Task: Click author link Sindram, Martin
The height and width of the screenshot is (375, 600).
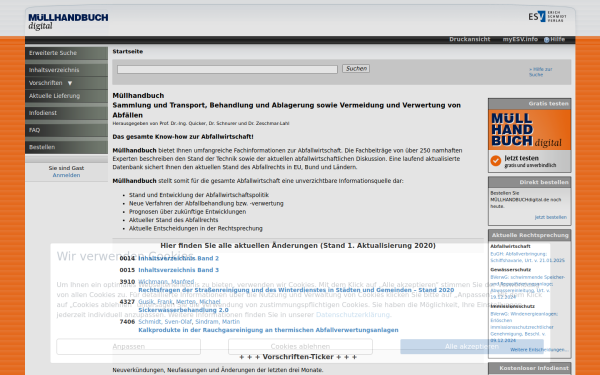Action: click(x=218, y=322)
